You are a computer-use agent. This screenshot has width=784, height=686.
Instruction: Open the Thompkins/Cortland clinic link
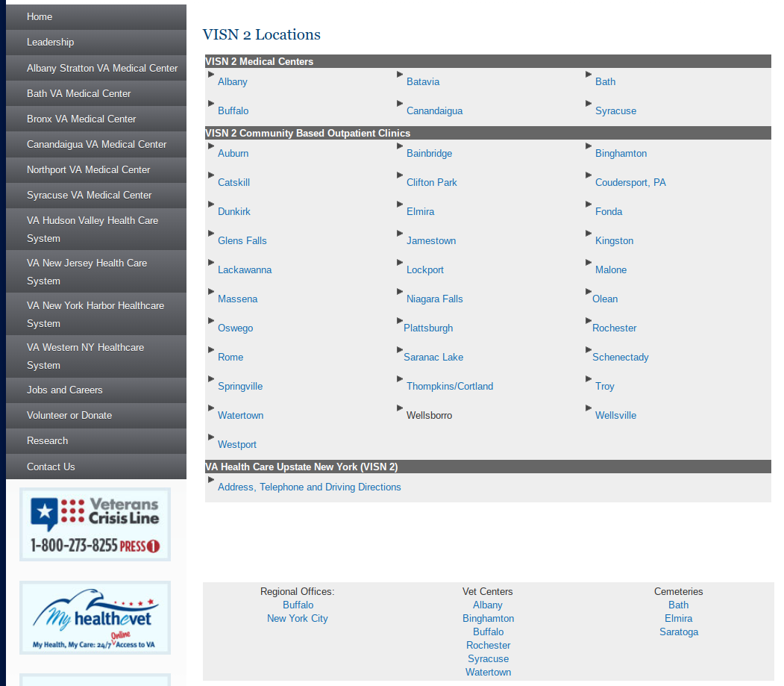pyautogui.click(x=450, y=387)
